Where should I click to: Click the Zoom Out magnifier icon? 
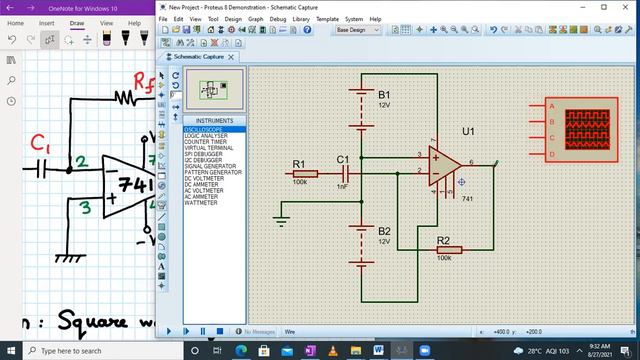coord(454,30)
